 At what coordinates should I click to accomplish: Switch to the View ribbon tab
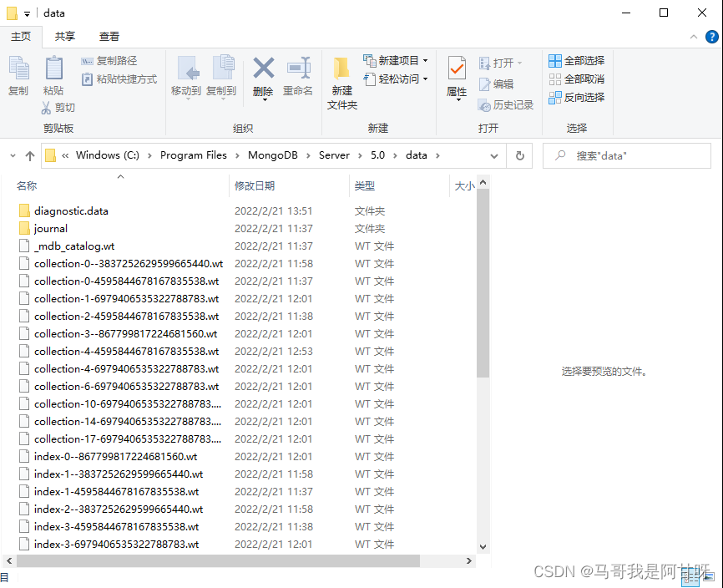tap(109, 37)
